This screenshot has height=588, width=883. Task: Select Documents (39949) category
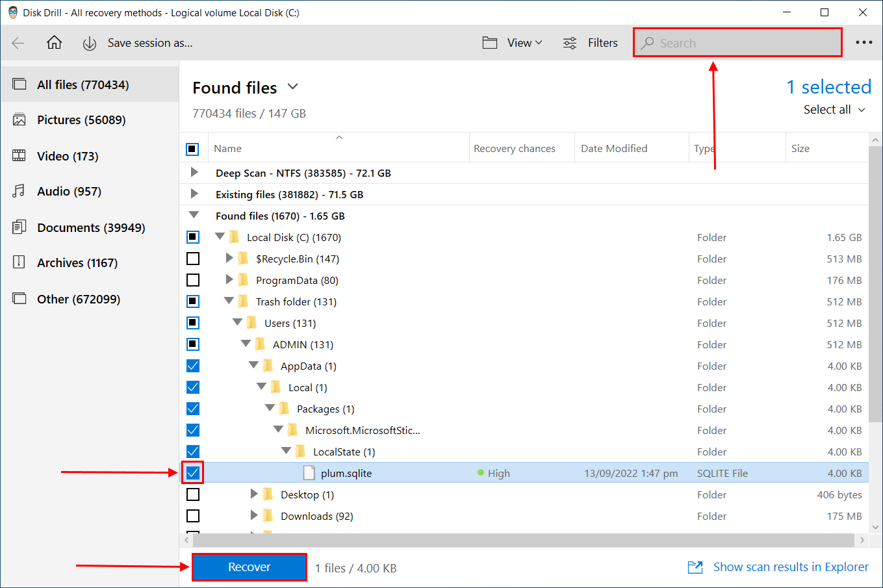(90, 227)
